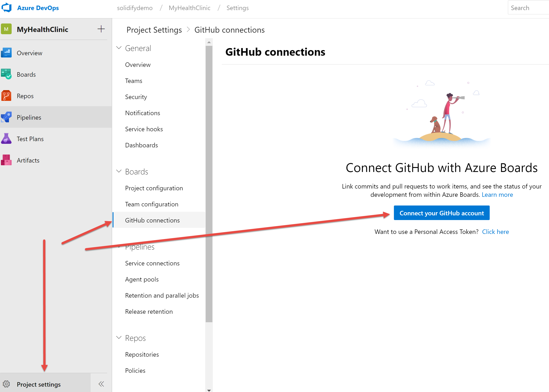The height and width of the screenshot is (392, 549).
Task: Click the Settings breadcrumb link
Action: (237, 8)
